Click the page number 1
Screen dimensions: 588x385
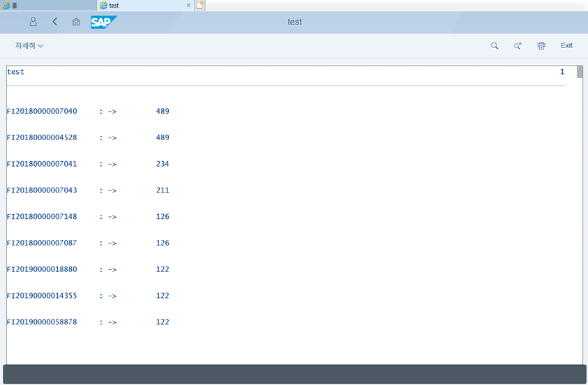click(562, 72)
